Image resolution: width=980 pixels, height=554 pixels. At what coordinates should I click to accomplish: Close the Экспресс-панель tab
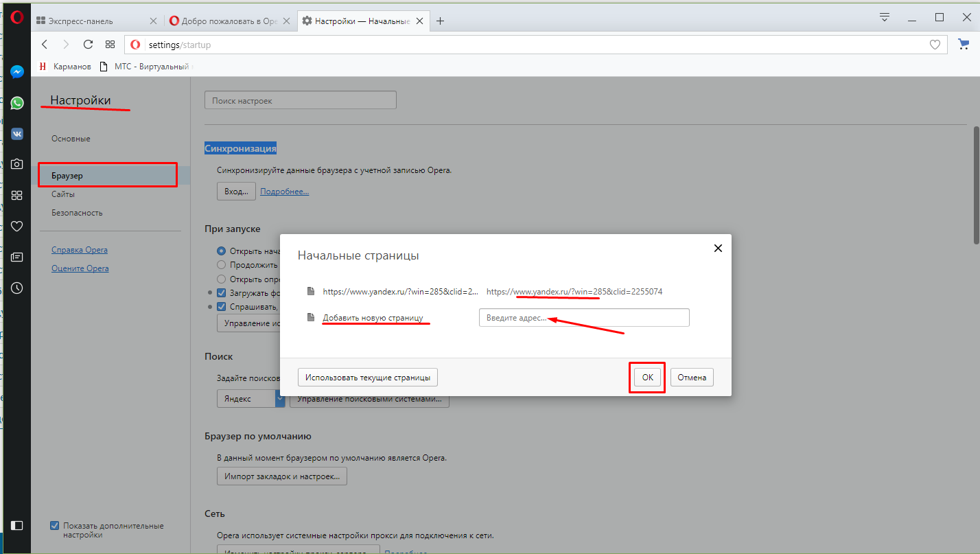(x=153, y=21)
